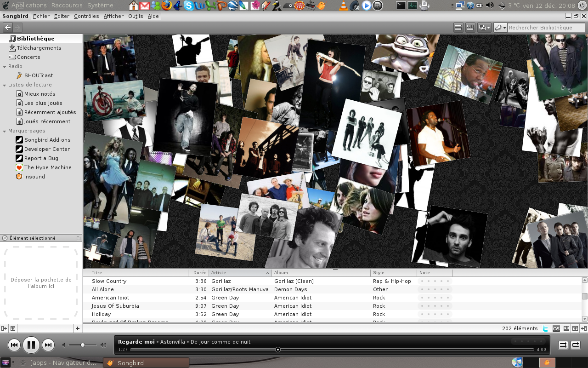Open Gmail icon in top panel
588x368 pixels.
point(144,6)
